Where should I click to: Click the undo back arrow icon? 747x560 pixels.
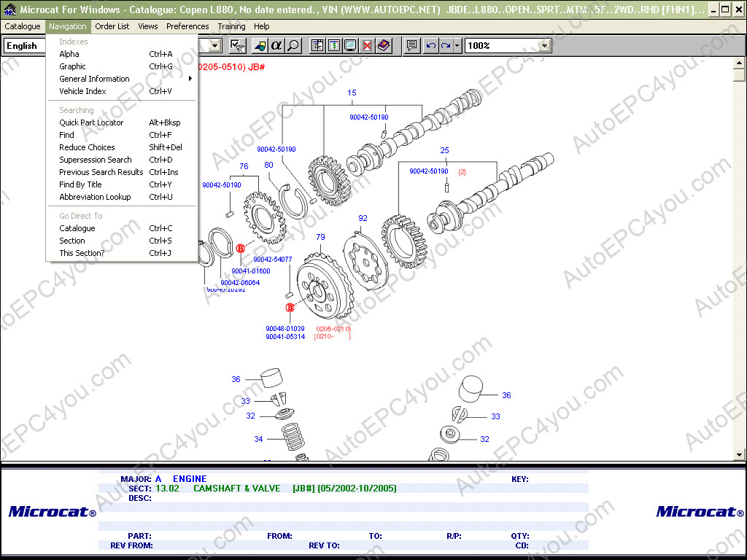tap(431, 46)
